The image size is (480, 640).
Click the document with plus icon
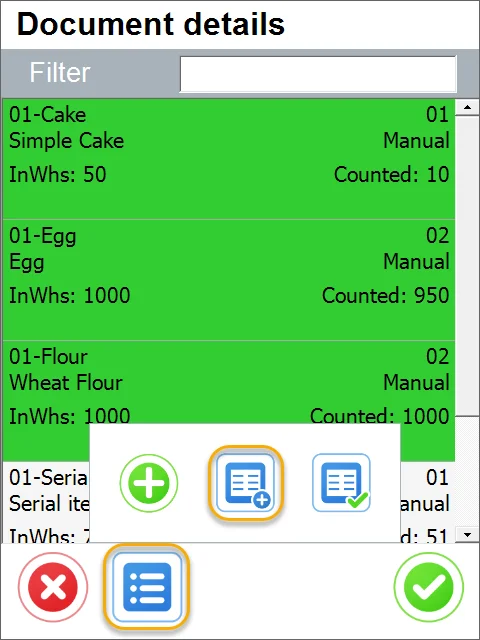[x=246, y=483]
